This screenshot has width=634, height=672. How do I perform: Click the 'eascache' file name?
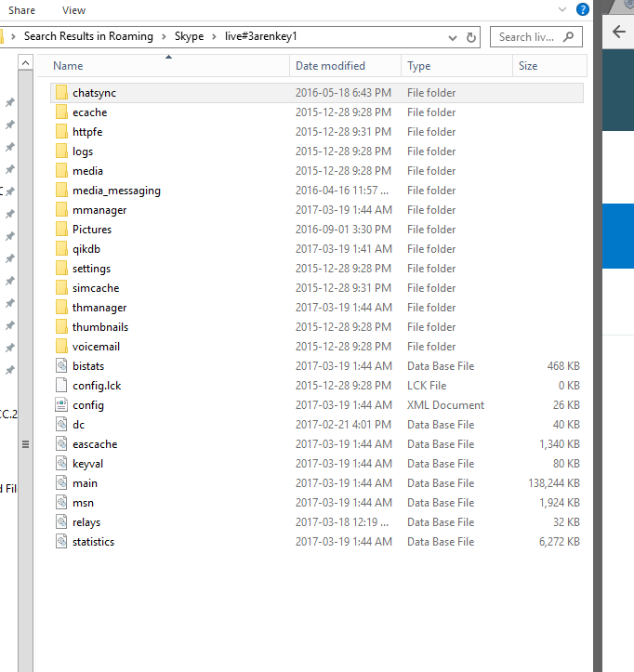(95, 444)
